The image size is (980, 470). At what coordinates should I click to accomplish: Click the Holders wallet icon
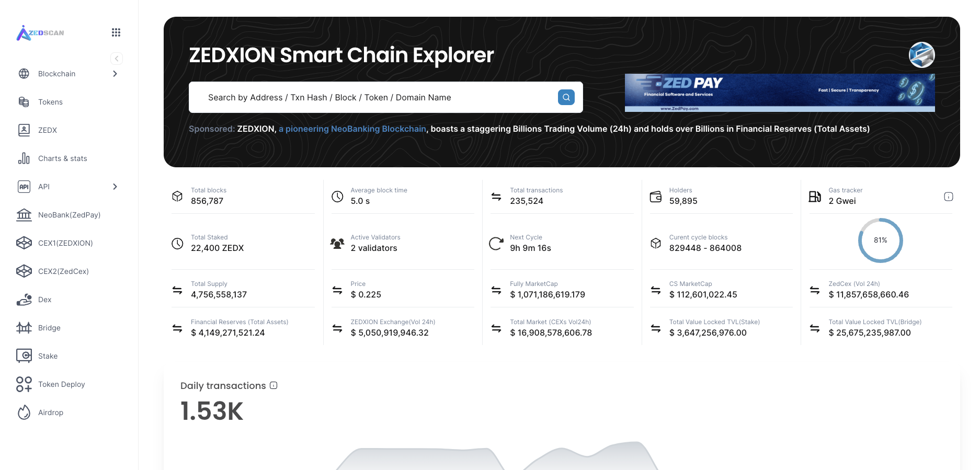pos(656,197)
